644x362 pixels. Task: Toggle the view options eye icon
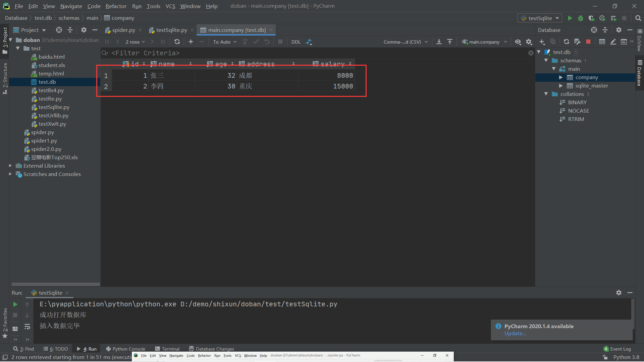coord(518,42)
